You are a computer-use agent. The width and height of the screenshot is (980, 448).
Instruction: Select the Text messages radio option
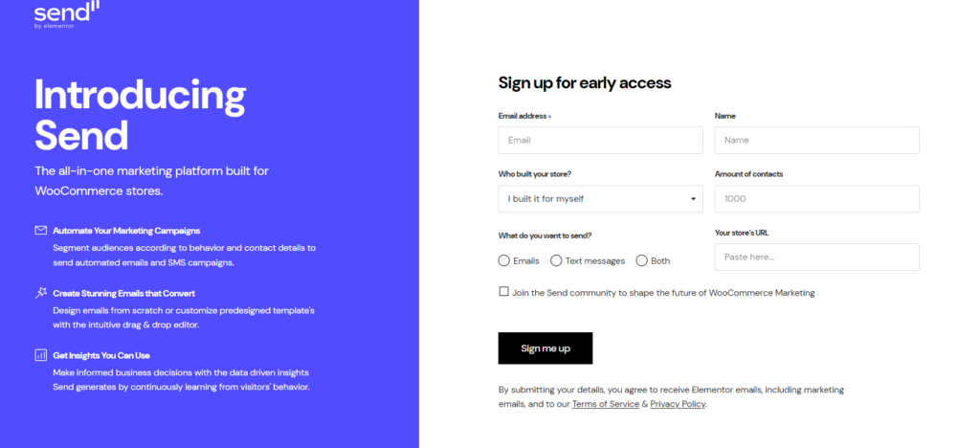[556, 260]
